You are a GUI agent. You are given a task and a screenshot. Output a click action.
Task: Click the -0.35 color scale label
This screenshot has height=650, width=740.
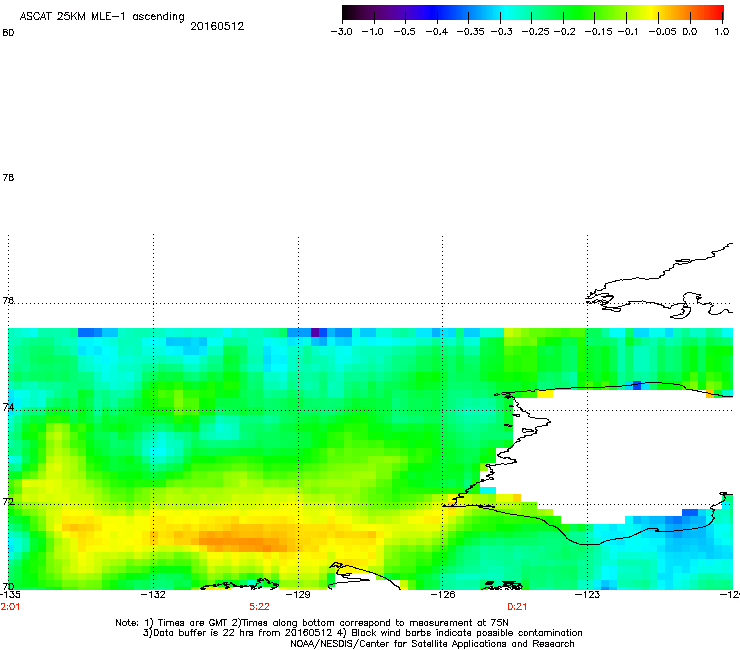coord(470,32)
